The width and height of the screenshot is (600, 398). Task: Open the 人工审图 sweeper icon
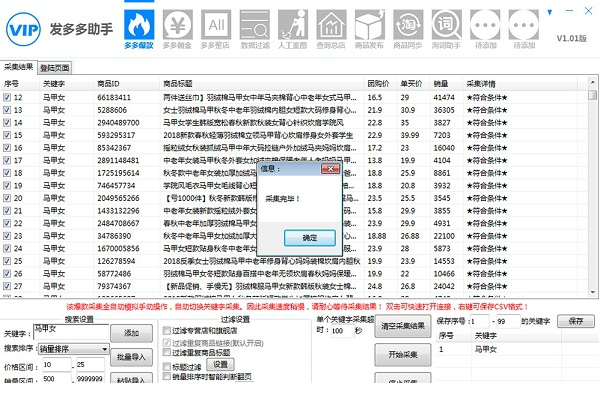click(293, 29)
